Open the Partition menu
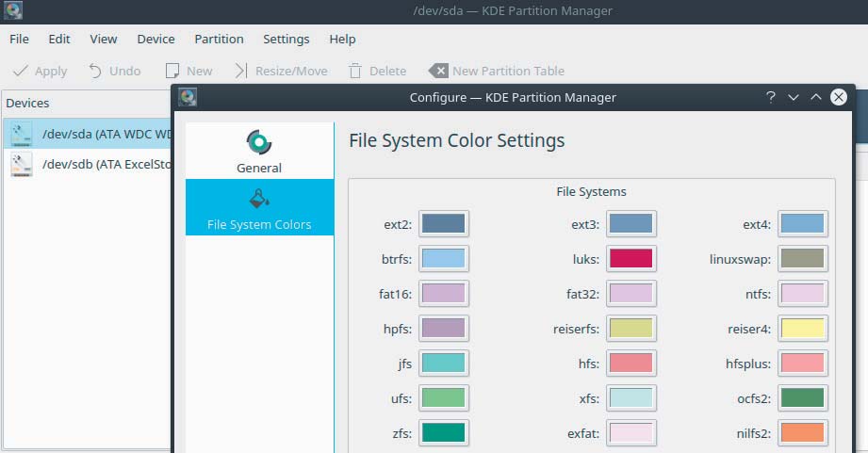The height and width of the screenshot is (453, 868). tap(220, 40)
